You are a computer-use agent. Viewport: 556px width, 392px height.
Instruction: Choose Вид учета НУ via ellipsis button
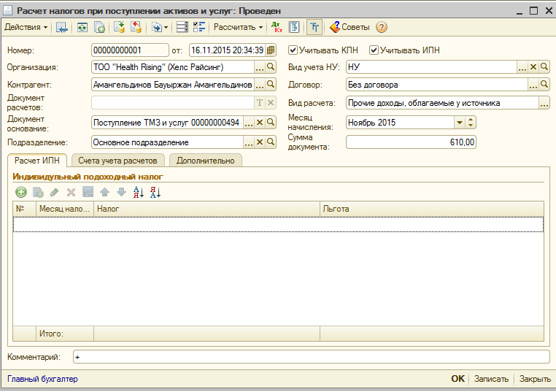coord(522,67)
